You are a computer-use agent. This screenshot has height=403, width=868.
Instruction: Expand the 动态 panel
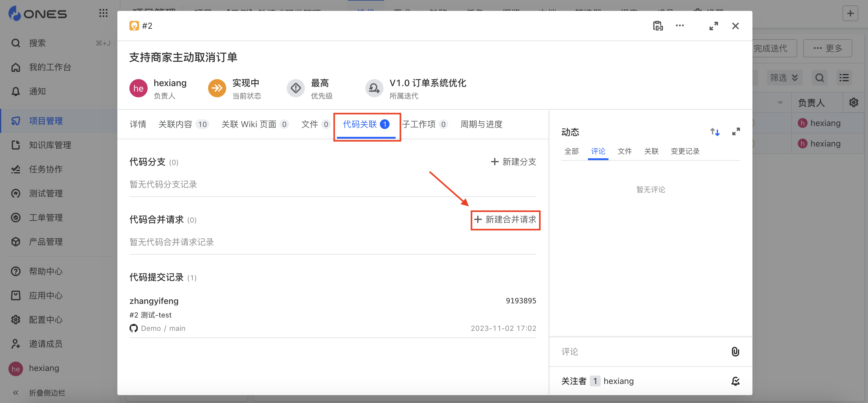pyautogui.click(x=736, y=132)
